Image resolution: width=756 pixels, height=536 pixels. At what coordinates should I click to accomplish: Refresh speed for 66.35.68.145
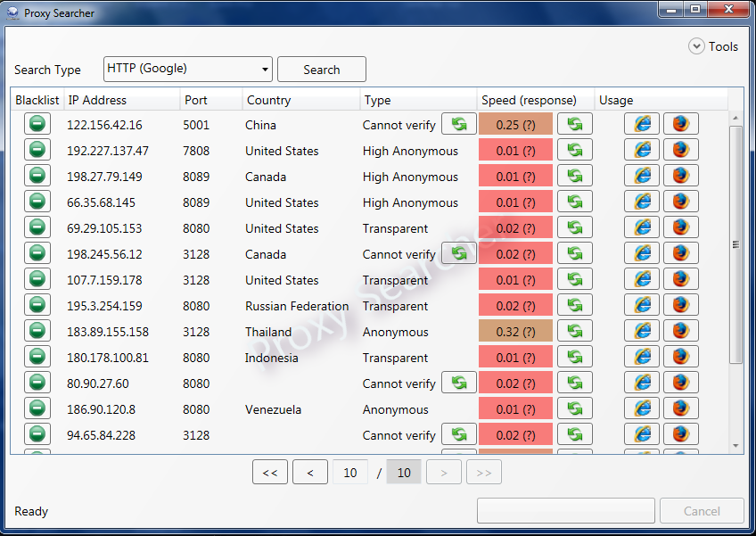pos(575,202)
